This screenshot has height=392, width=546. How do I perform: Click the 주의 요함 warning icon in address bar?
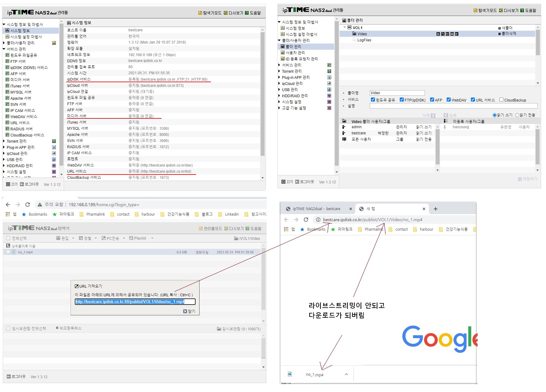pyautogui.click(x=40, y=205)
